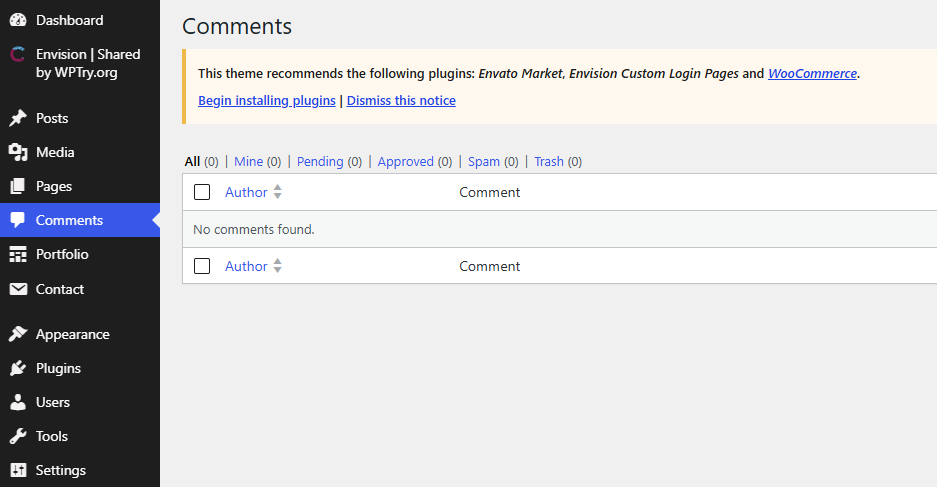The image size is (937, 487).
Task: Follow the WooCommerce plugin link
Action: 812,73
